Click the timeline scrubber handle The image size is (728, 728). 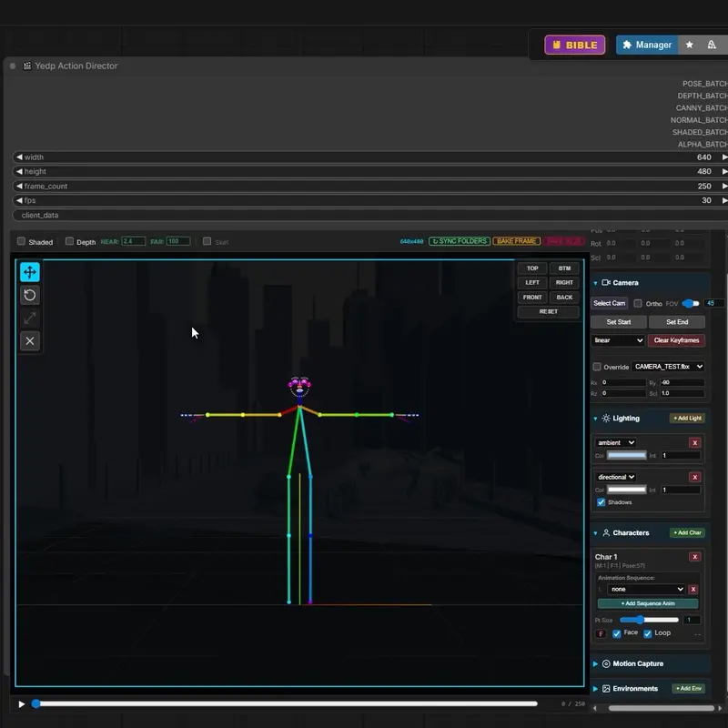(35, 703)
